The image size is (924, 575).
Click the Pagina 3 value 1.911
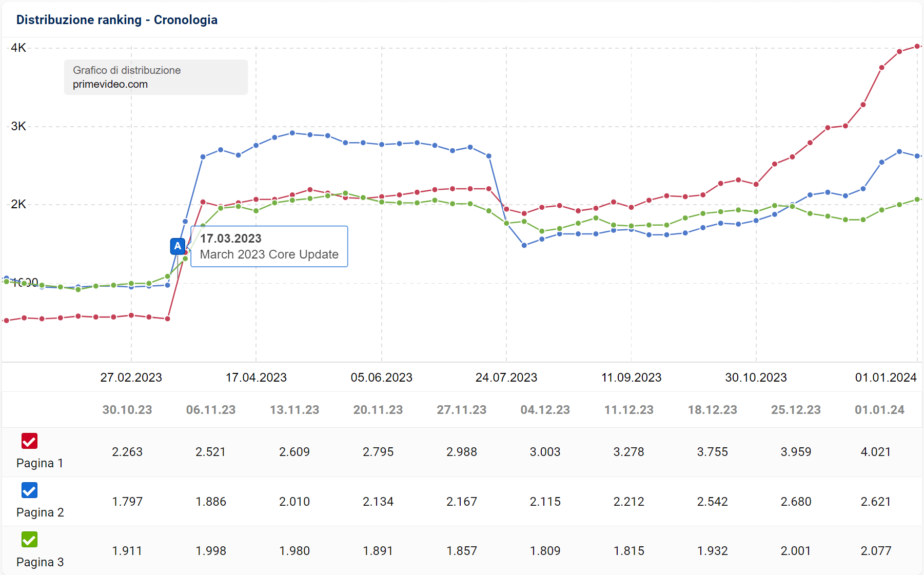tap(127, 551)
